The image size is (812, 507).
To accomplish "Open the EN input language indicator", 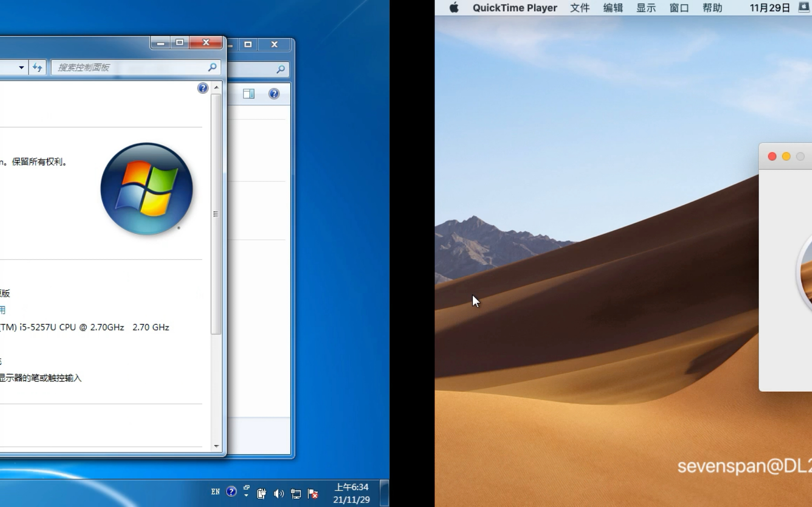I will tap(215, 492).
